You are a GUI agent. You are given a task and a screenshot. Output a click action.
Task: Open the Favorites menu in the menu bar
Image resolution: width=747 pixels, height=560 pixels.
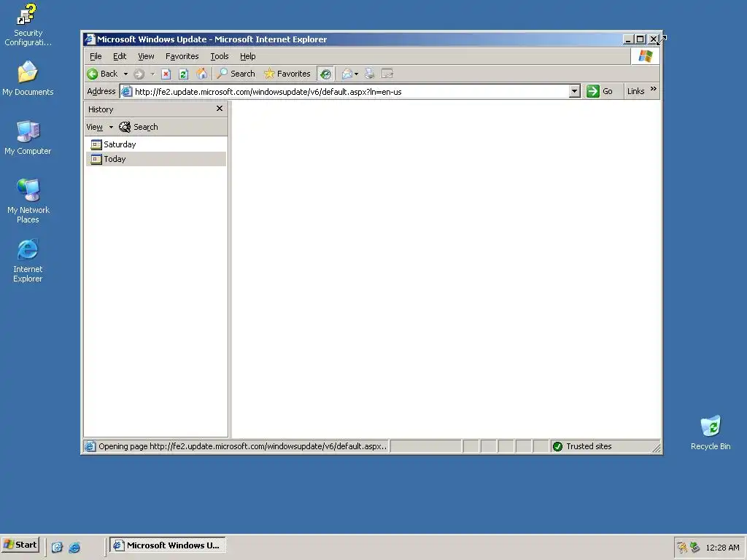coord(182,56)
